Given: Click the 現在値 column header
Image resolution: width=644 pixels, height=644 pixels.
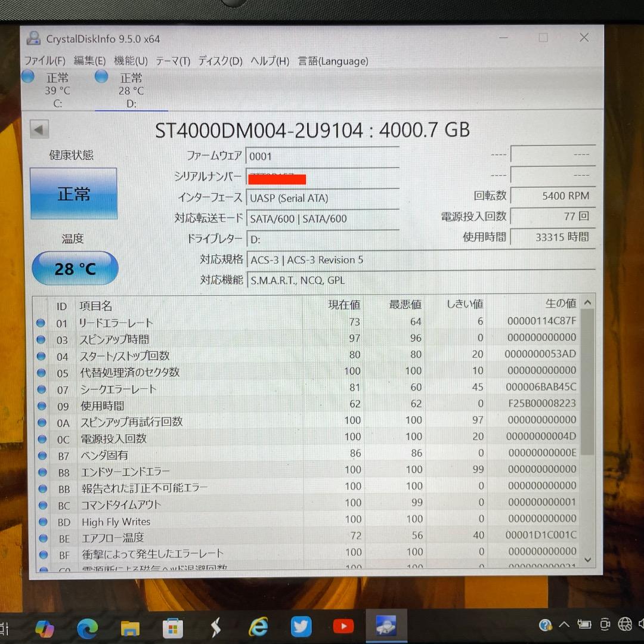Looking at the screenshot, I should pos(344,304).
